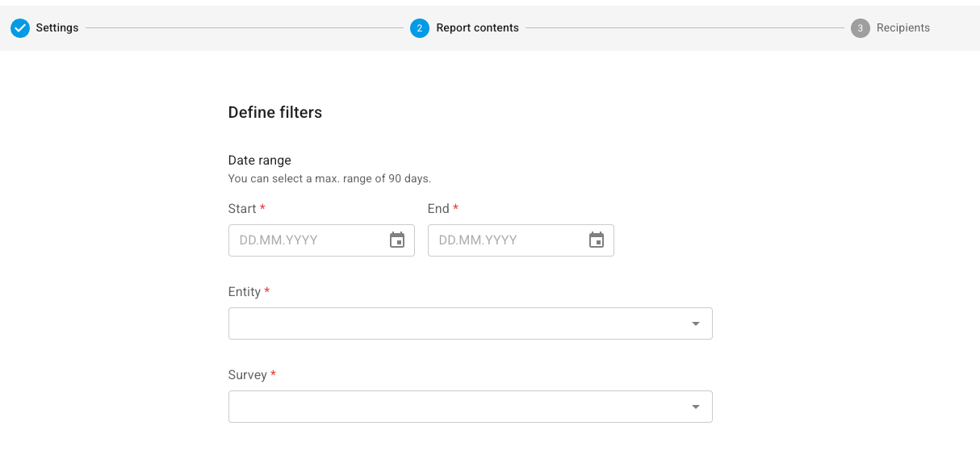Focus the End date DD.MM.YYYY field

521,240
